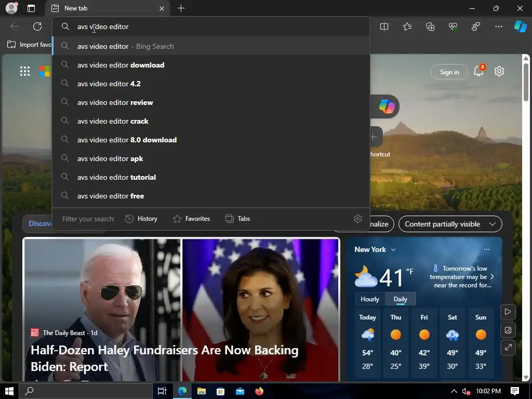Show hidden system tray icons

(454, 391)
